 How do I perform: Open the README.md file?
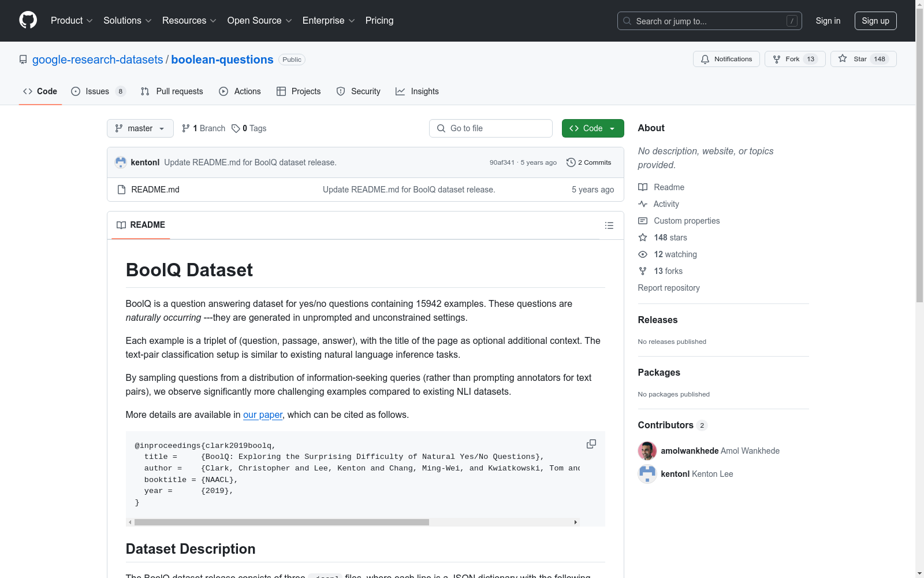[x=155, y=190]
